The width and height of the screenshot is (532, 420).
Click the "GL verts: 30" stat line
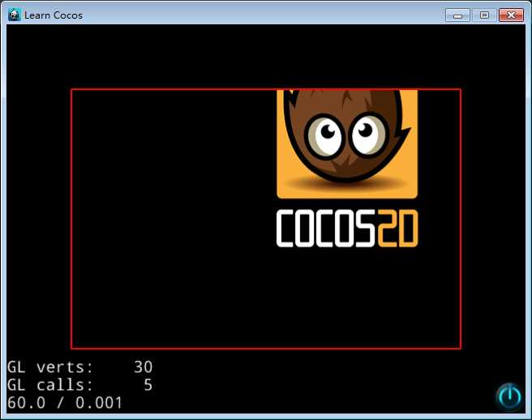pyautogui.click(x=80, y=366)
